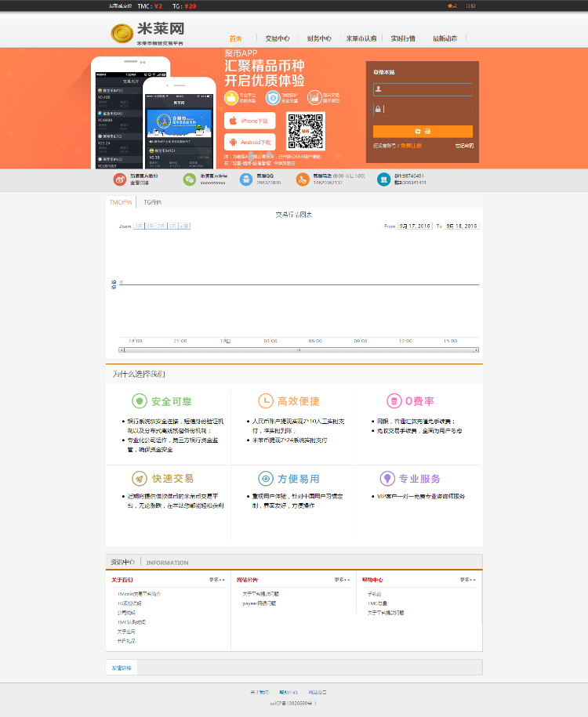The height and width of the screenshot is (717, 588).
Task: Open the 实时行情 nav item
Action: pyautogui.click(x=403, y=39)
